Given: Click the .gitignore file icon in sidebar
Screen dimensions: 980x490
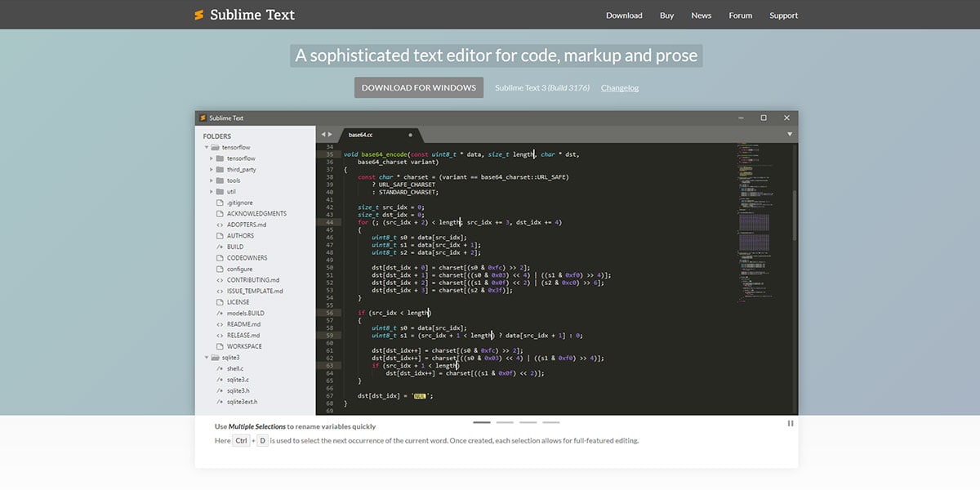Looking at the screenshot, I should coord(220,203).
